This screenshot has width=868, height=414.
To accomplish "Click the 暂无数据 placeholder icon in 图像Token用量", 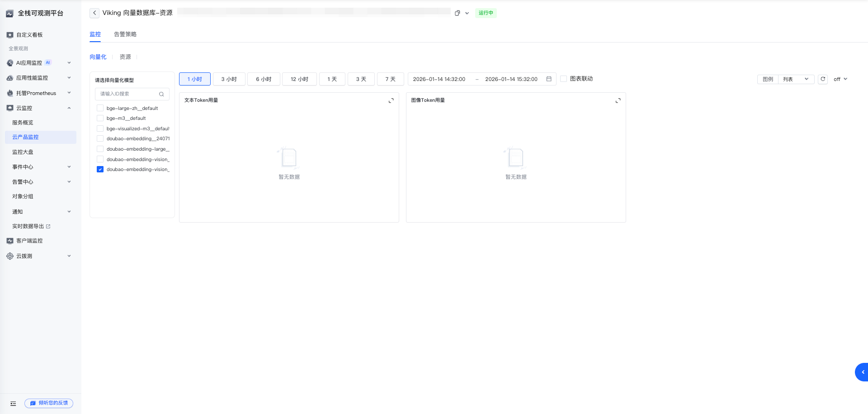I will 516,158.
